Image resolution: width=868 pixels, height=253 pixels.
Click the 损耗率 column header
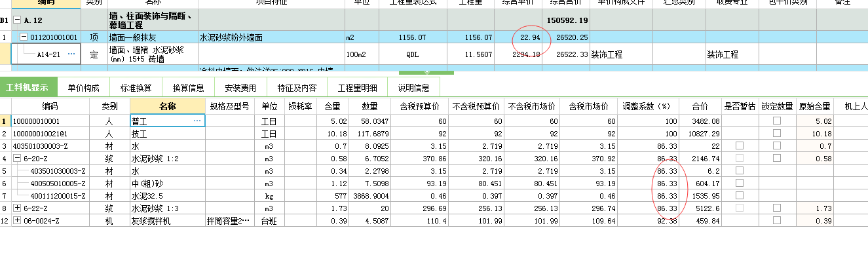300,106
